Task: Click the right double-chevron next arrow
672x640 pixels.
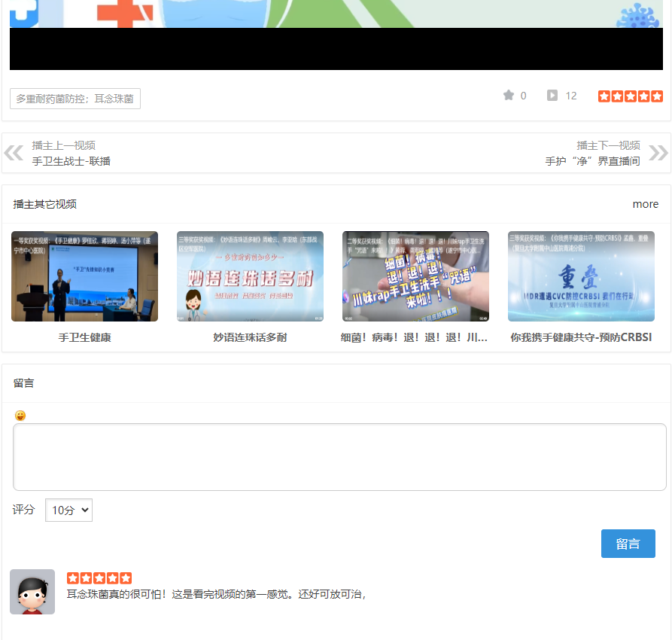Action: coord(658,153)
